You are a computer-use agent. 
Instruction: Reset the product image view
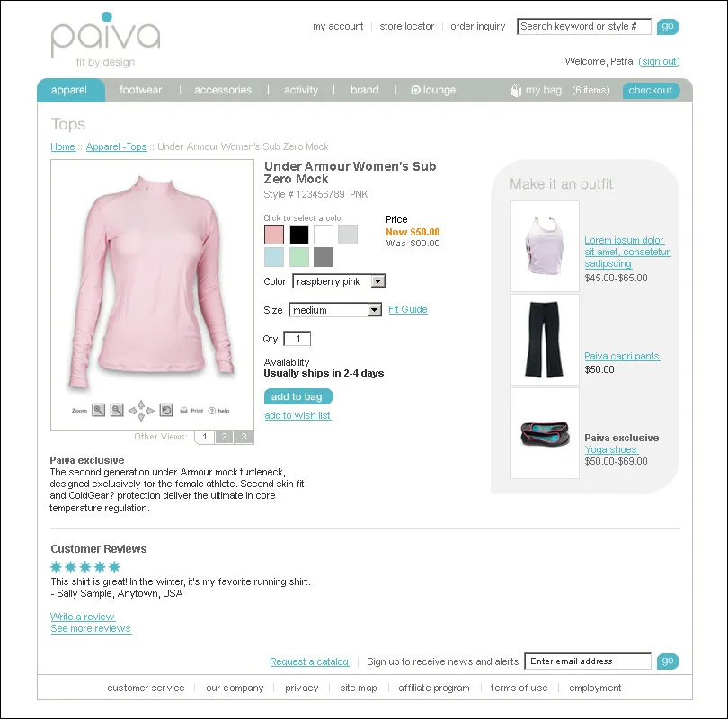166,410
